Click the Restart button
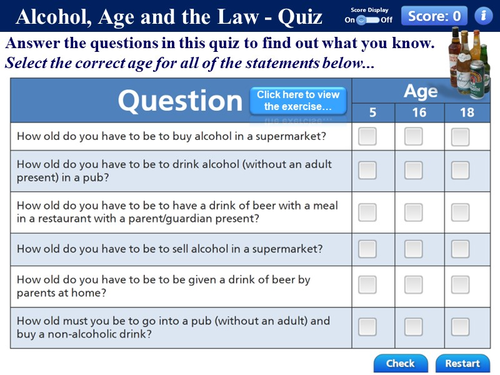Screen dimensions: 500x375 coord(463,363)
